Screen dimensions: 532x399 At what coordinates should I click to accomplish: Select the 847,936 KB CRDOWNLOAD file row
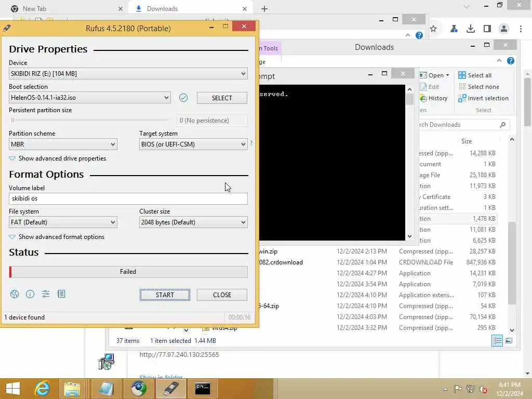pos(378,262)
